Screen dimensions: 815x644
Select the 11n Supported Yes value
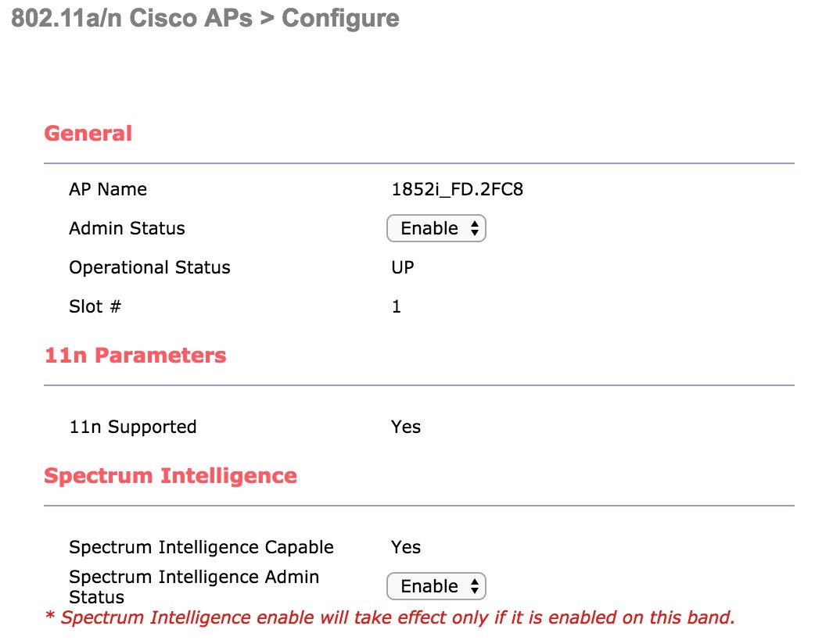pyautogui.click(x=406, y=427)
